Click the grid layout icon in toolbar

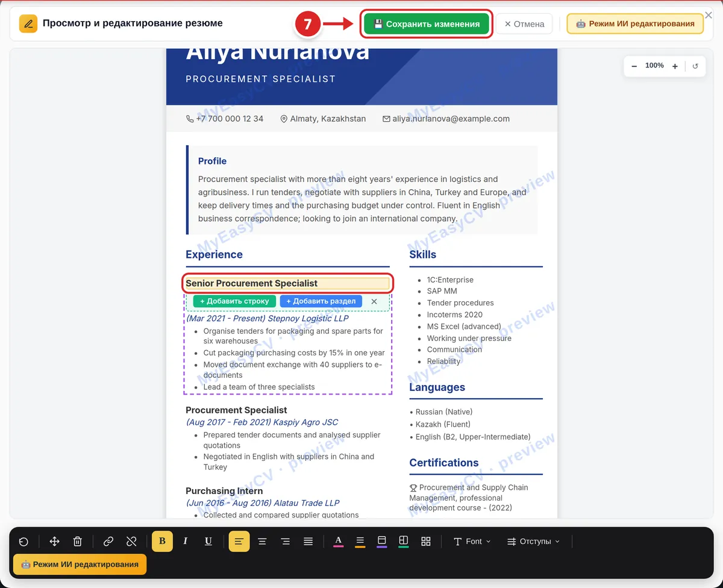coord(426,542)
